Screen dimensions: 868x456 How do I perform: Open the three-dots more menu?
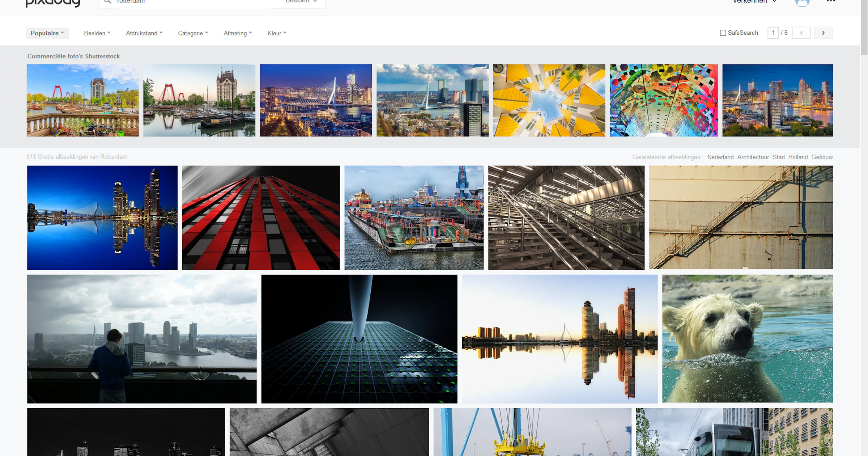point(831,1)
